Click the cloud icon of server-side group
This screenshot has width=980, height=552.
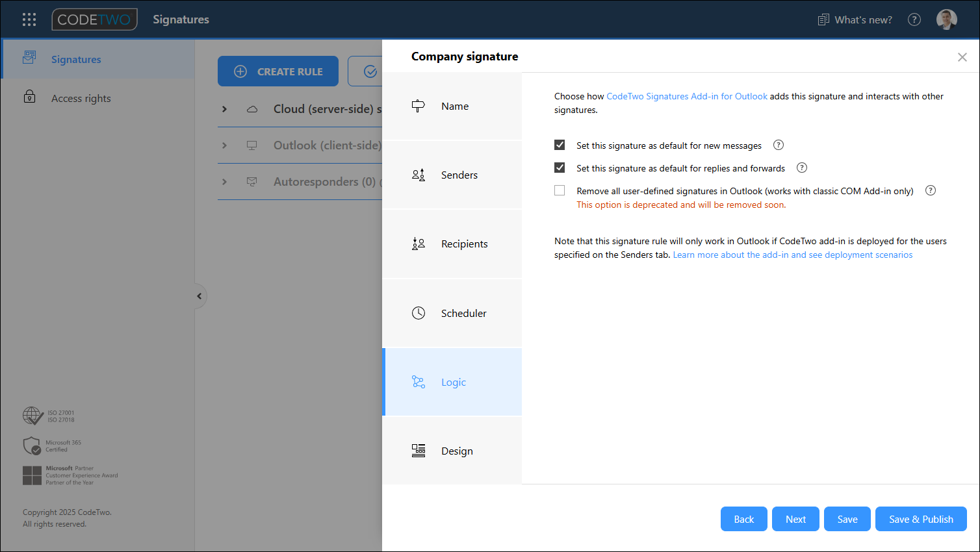[x=252, y=109]
